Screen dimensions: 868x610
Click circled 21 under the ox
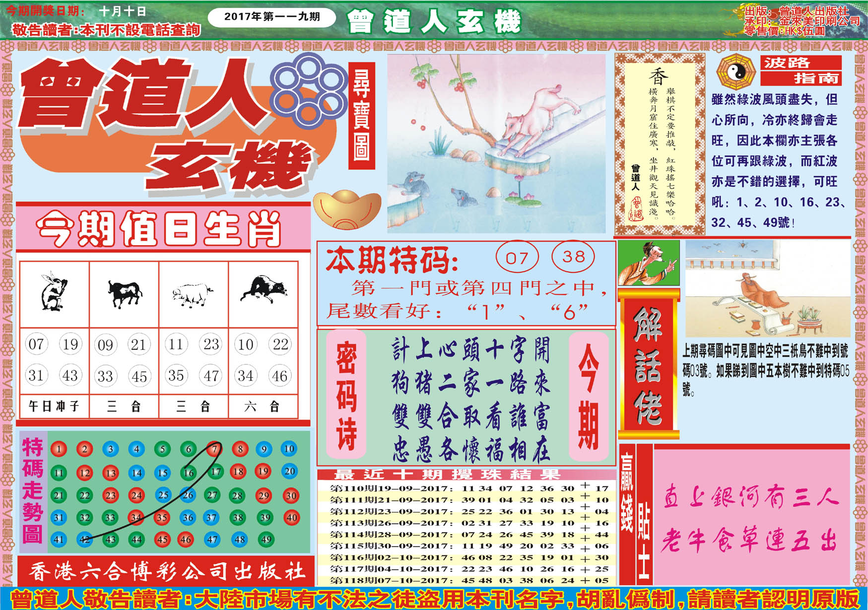[138, 344]
